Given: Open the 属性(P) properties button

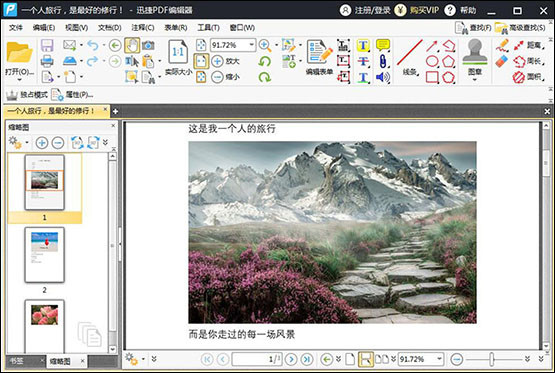Looking at the screenshot, I should tap(72, 94).
